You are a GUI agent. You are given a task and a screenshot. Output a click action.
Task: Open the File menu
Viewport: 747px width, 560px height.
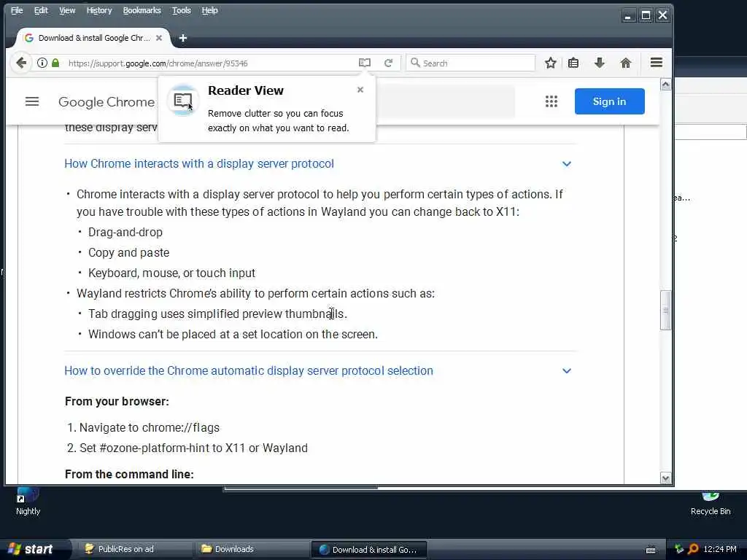pyautogui.click(x=17, y=10)
